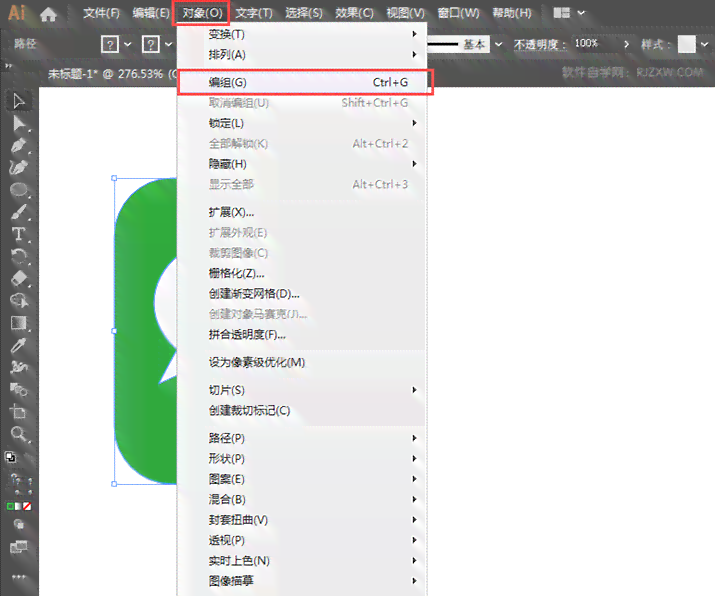Screen dimensions: 715x596
Task: Choose 创建渐变网格(D)... menu entry
Action: tap(302, 294)
